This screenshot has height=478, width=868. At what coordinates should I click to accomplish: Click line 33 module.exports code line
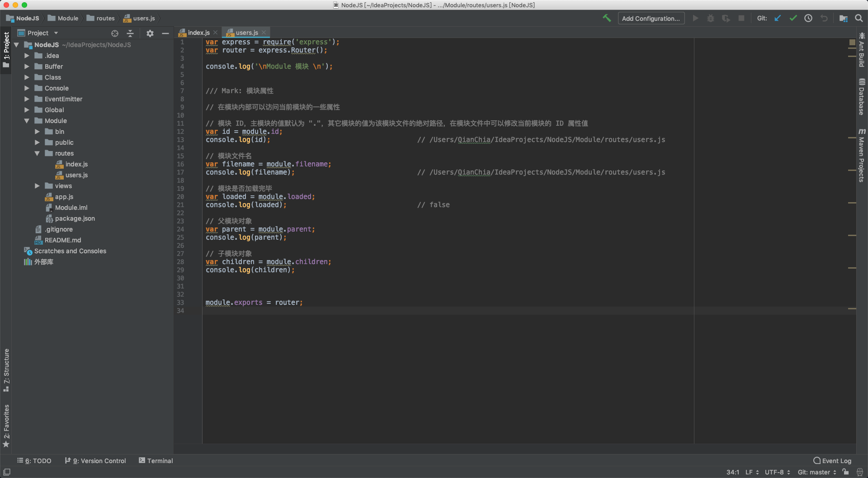(x=254, y=303)
